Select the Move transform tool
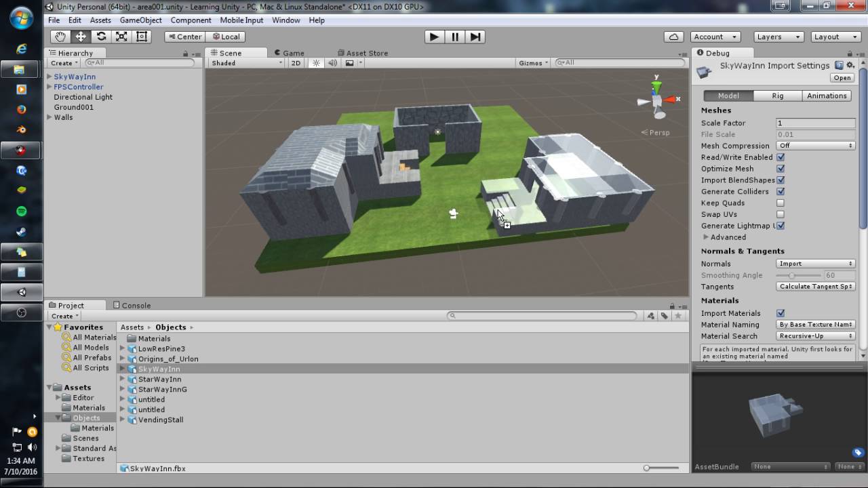868x488 pixels. [x=81, y=37]
